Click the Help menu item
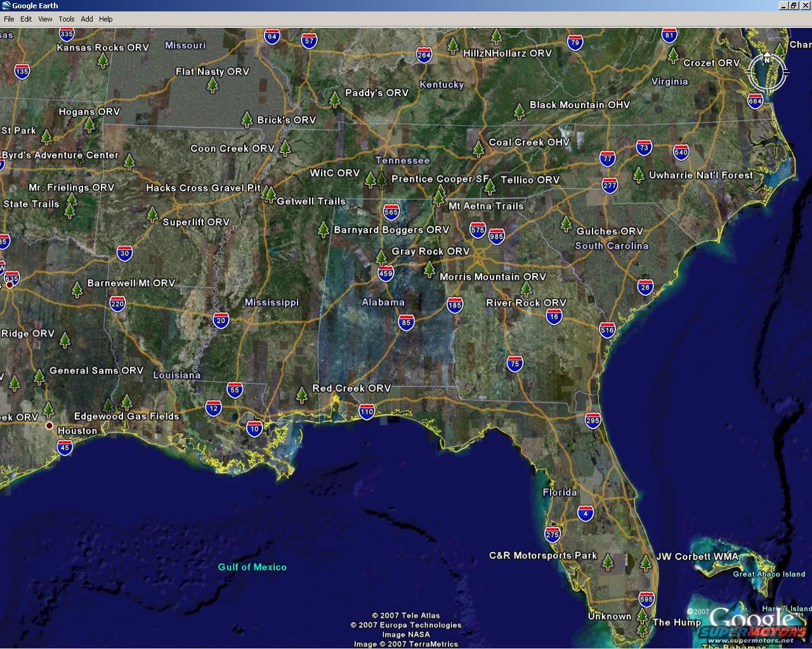The width and height of the screenshot is (812, 649). click(x=106, y=19)
